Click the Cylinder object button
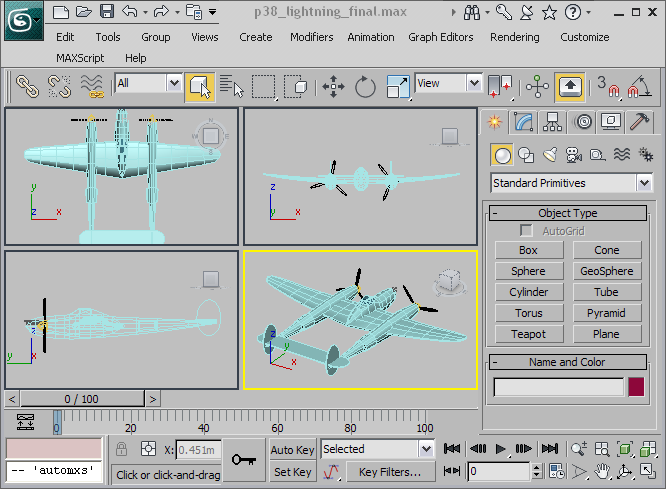Viewport: 666px width, 489px height. point(529,292)
